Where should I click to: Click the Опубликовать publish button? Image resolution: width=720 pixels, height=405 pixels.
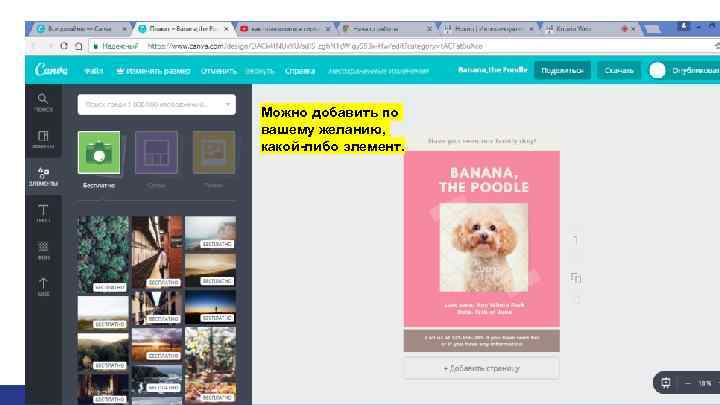695,70
